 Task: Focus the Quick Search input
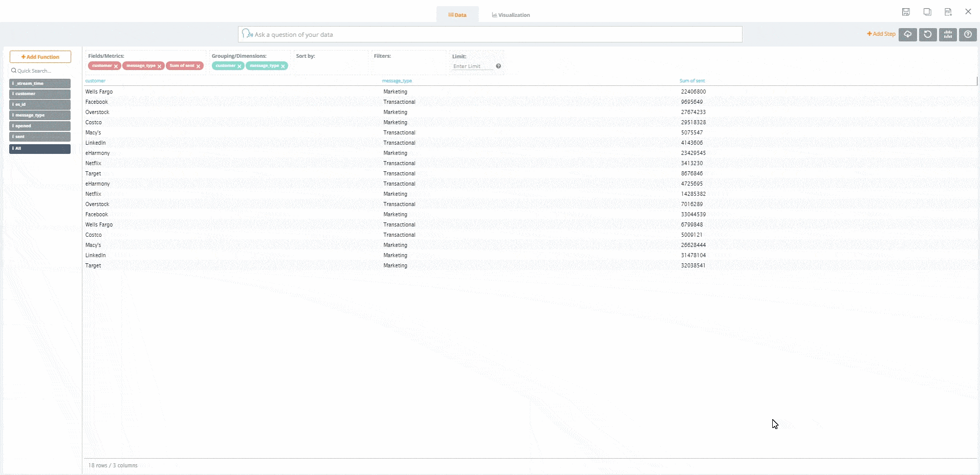point(40,71)
